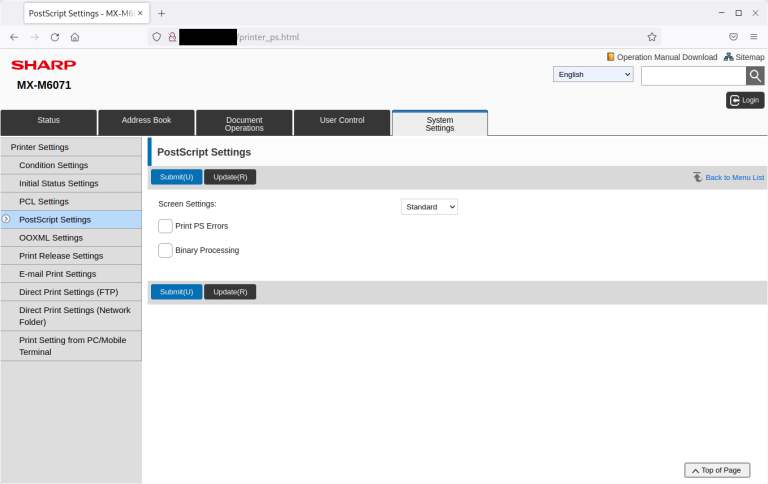Click the arrow beside PostScript Settings sidebar item
The height and width of the screenshot is (484, 768).
tap(6, 219)
